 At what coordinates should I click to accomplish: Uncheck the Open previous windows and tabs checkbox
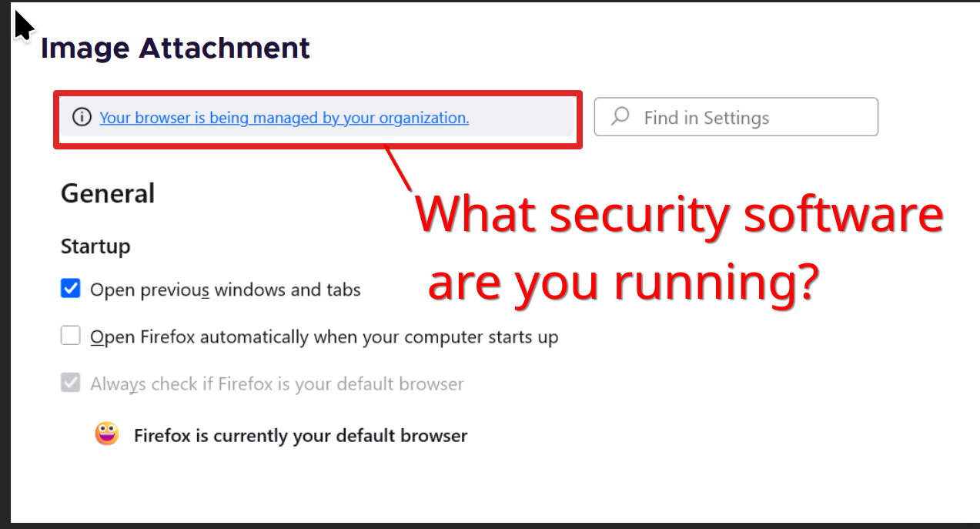click(71, 289)
